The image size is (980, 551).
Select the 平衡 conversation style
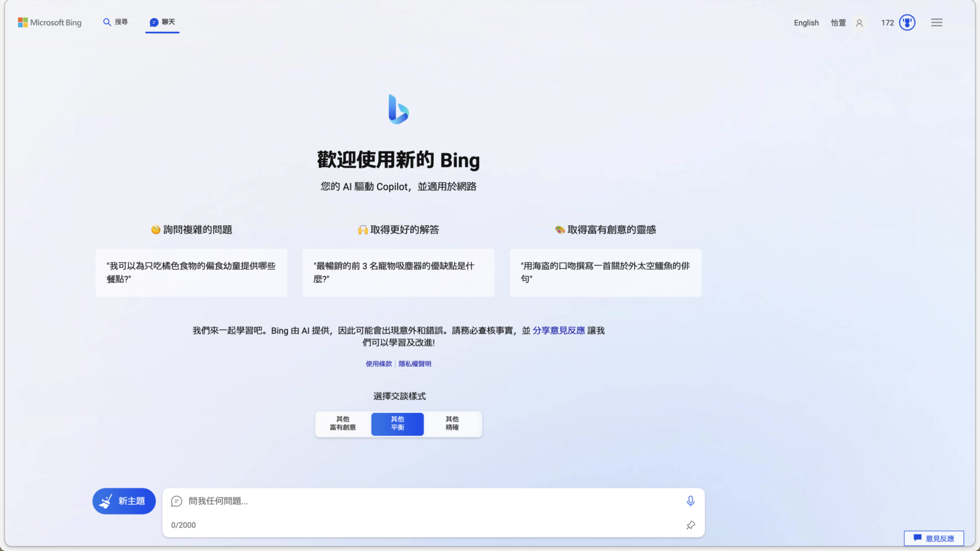397,424
